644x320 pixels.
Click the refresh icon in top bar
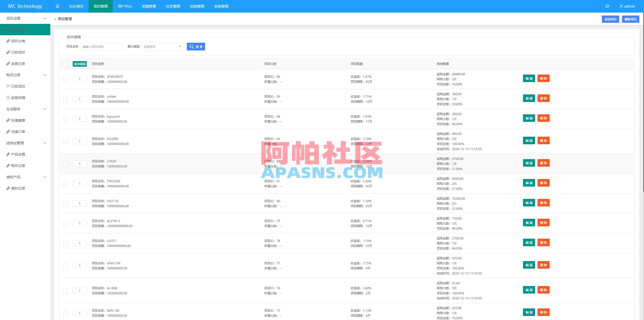click(608, 6)
